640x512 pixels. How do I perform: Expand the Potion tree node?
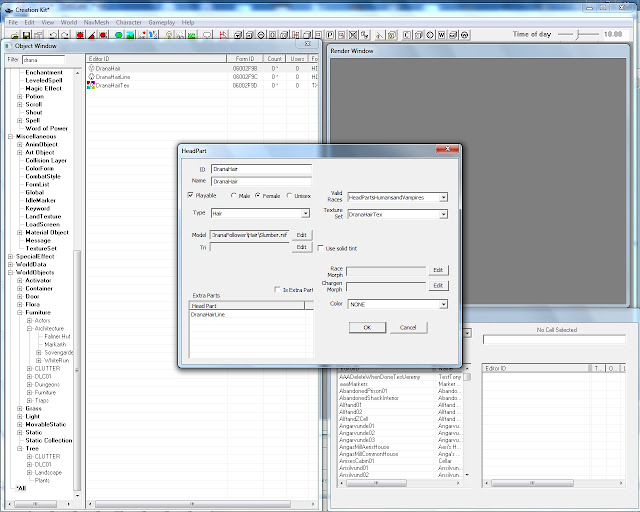point(20,96)
